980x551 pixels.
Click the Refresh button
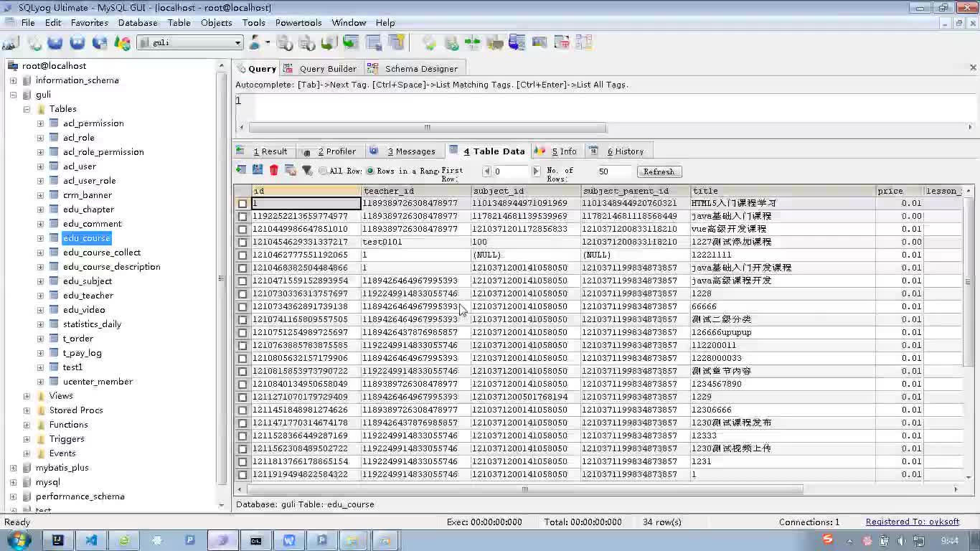coord(659,171)
